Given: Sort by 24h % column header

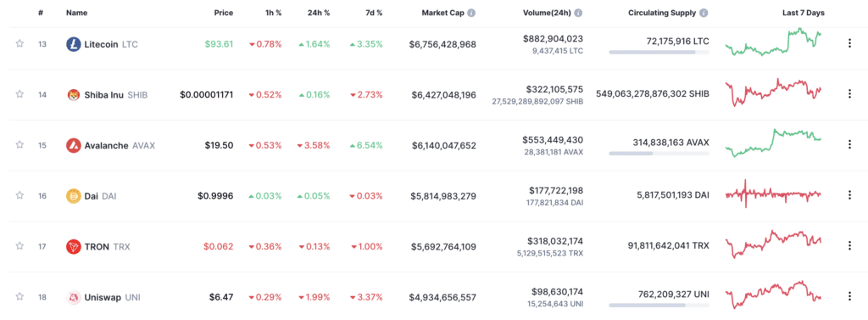Looking at the screenshot, I should tap(319, 13).
